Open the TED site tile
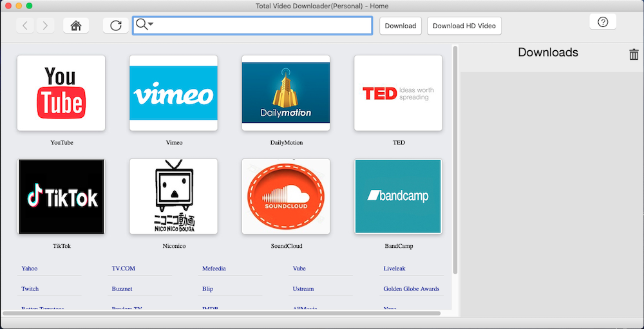 pyautogui.click(x=399, y=93)
